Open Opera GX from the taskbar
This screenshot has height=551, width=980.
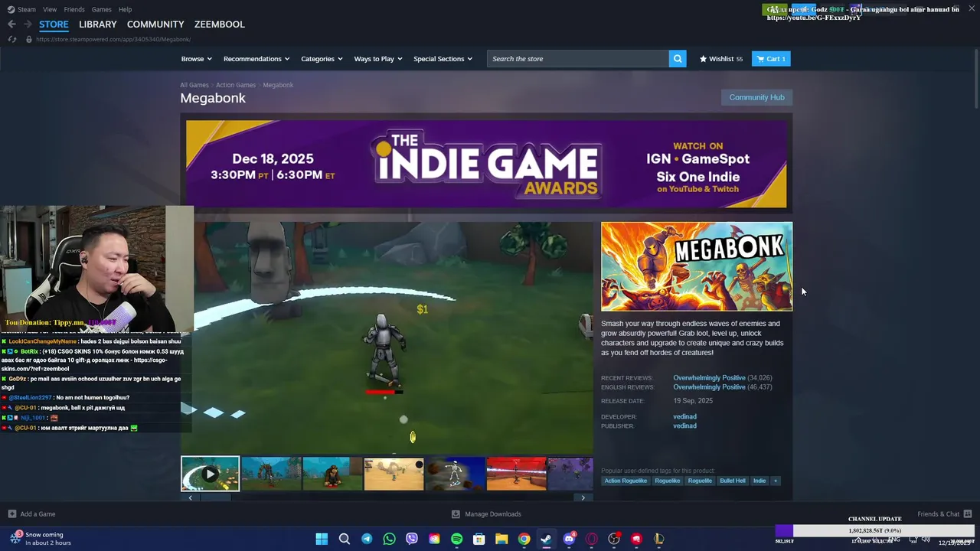pos(591,539)
